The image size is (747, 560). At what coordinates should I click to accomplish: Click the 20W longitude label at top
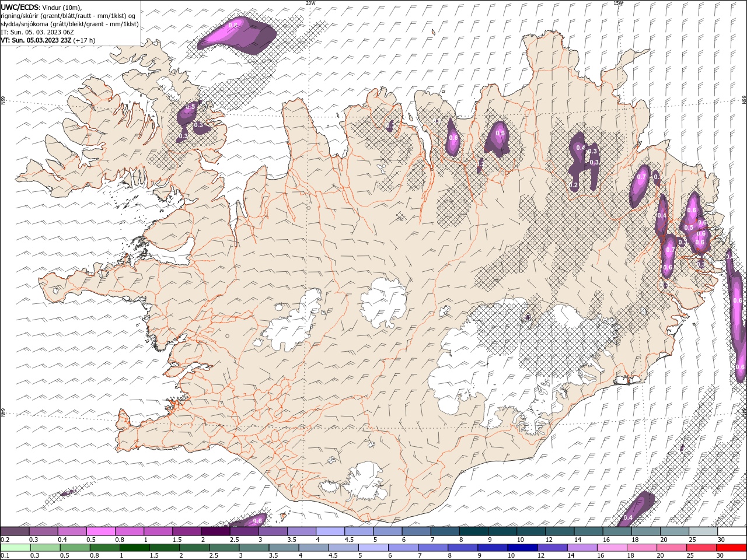tap(310, 3)
